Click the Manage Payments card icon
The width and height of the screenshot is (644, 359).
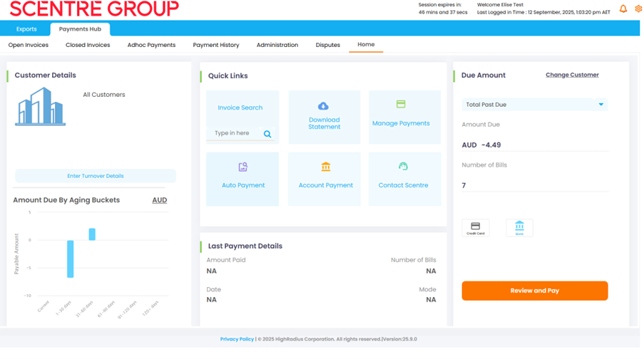pyautogui.click(x=401, y=104)
